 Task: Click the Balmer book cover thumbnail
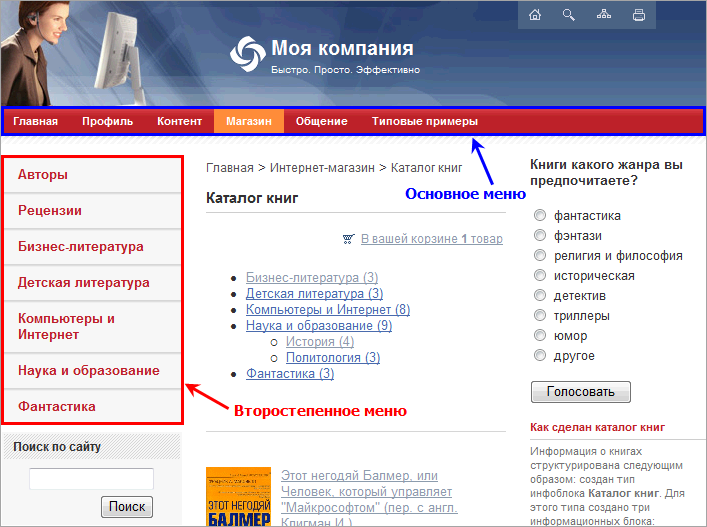(x=238, y=497)
